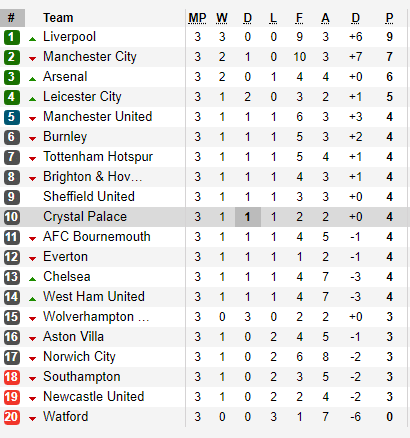Click the green up arrow beside Arsenal
Image resolution: width=410 pixels, height=438 pixels.
click(32, 79)
